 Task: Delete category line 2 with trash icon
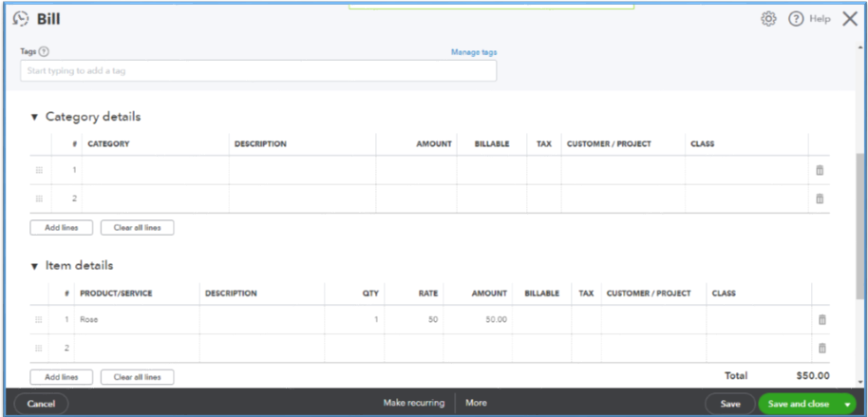(820, 199)
